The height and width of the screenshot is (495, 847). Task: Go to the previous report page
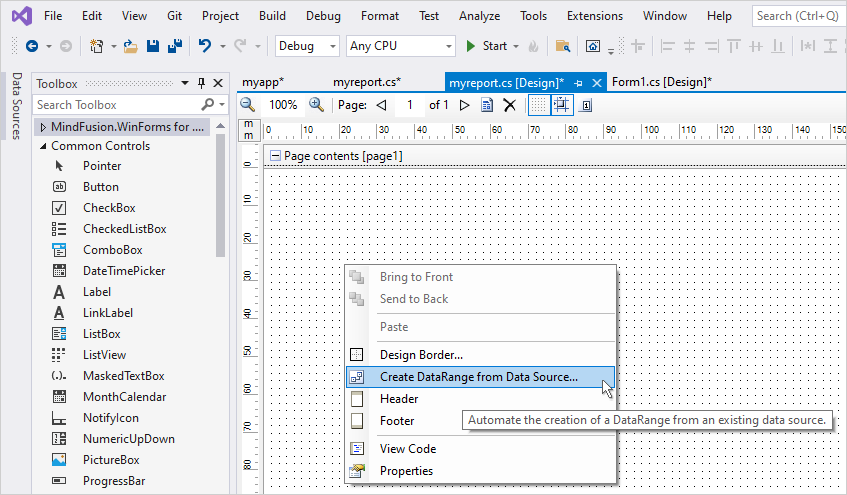pyautogui.click(x=381, y=105)
